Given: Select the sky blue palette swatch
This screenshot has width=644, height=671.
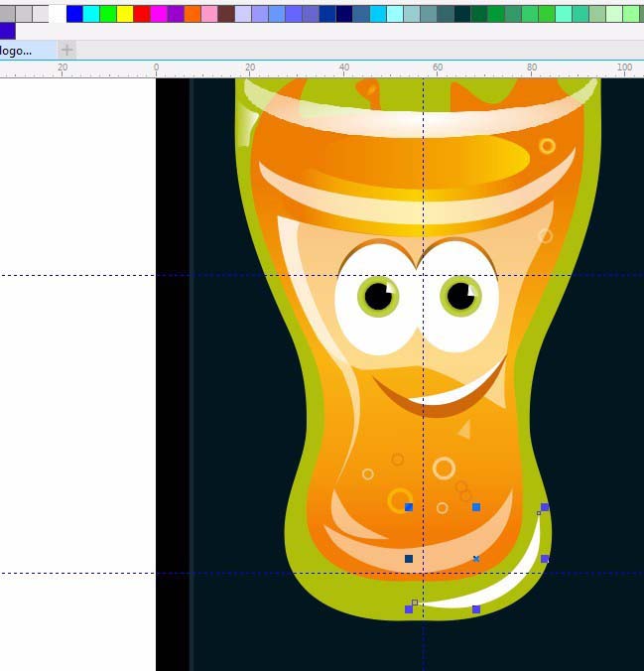Looking at the screenshot, I should point(378,14).
